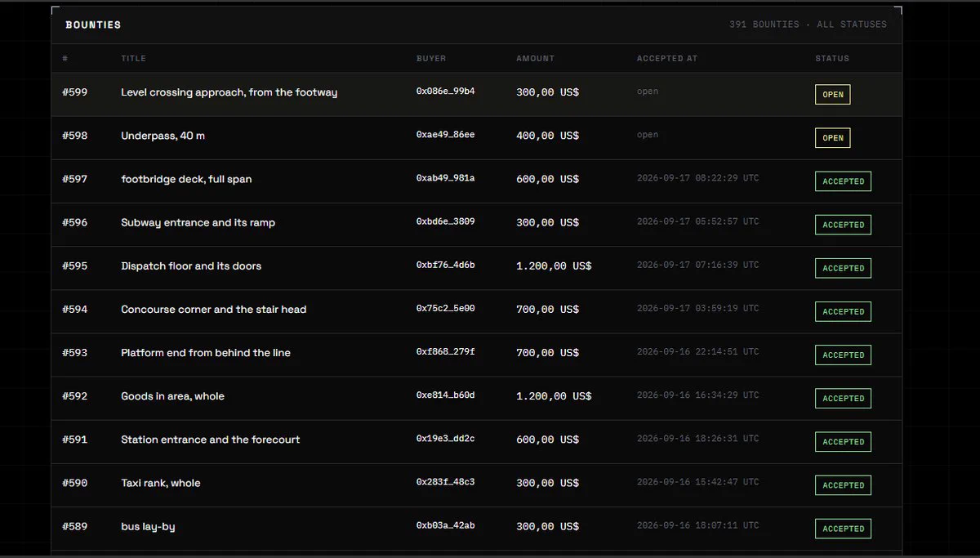This screenshot has width=980, height=558.
Task: Open 'Station entrance and the forecourt' bounty
Action: pos(210,440)
